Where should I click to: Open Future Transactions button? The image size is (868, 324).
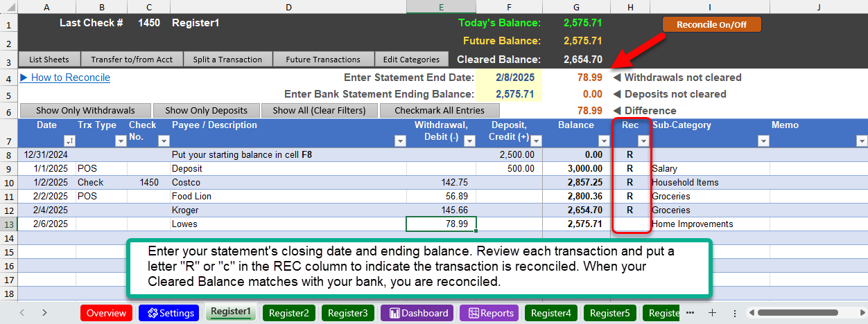pyautogui.click(x=323, y=60)
